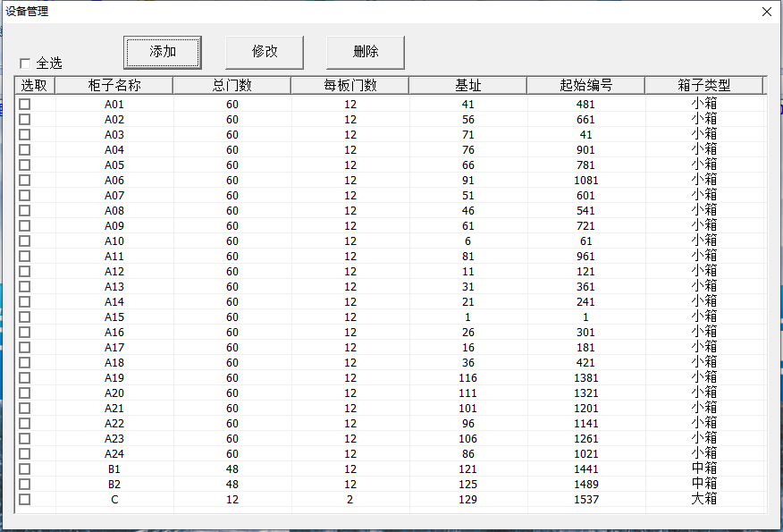Check the box for cabinet A24
The height and width of the screenshot is (532, 783).
pyautogui.click(x=24, y=454)
